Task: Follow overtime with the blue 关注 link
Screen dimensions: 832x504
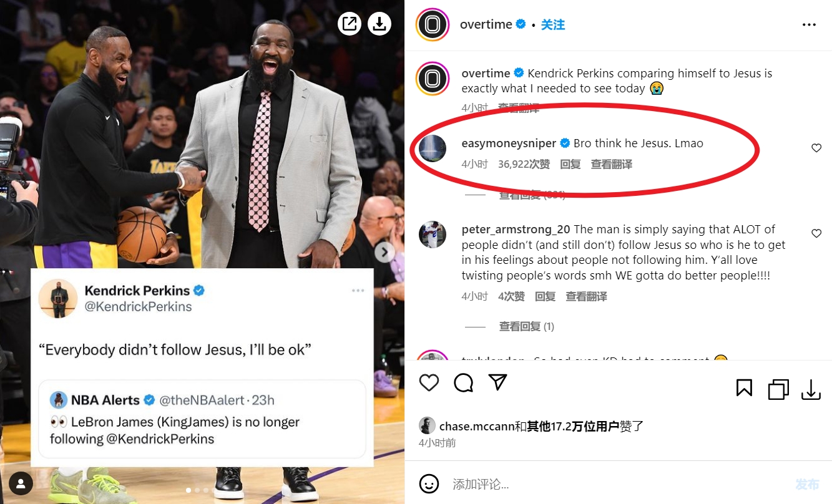Action: point(552,25)
